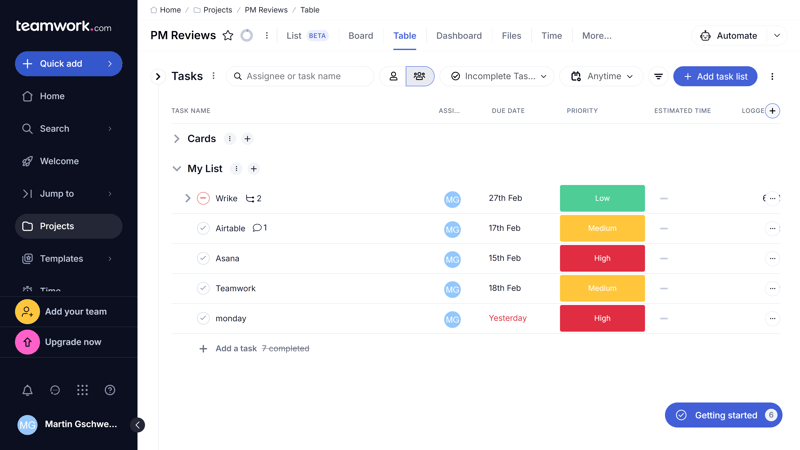Open the help question mark icon
The width and height of the screenshot is (800, 450).
pyautogui.click(x=110, y=390)
